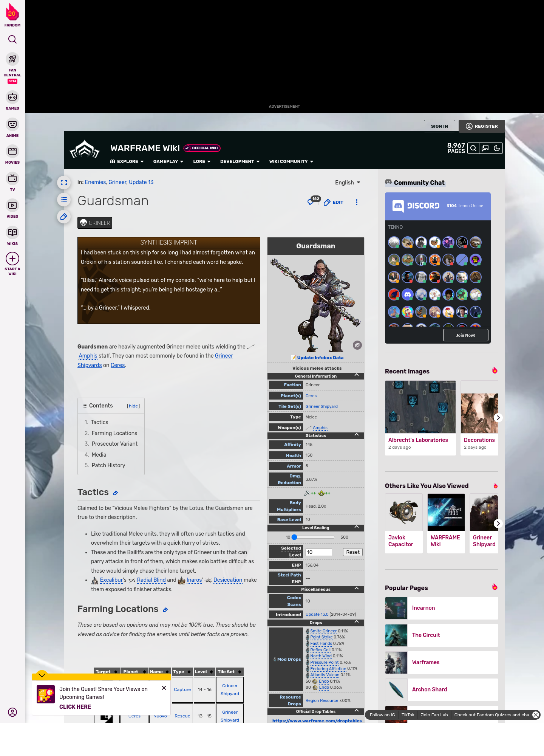The height and width of the screenshot is (756, 544).
Task: Open the wiki discussions icon in header
Action: tap(485, 148)
